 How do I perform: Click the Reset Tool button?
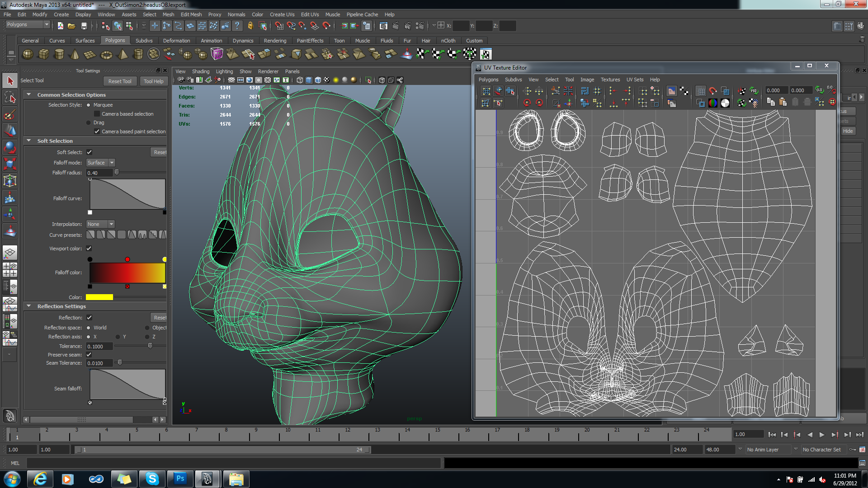click(x=120, y=81)
